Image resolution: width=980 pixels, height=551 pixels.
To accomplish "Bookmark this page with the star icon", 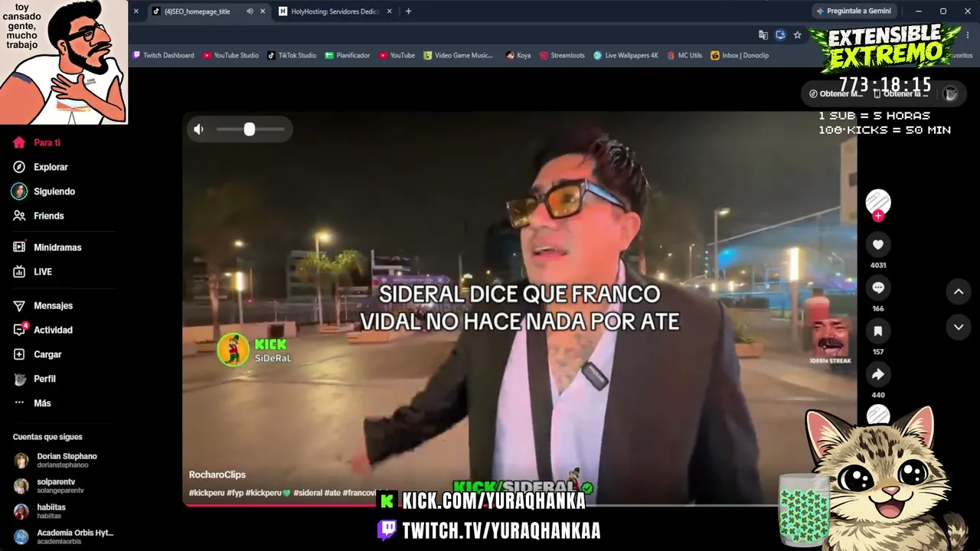I will tap(797, 34).
